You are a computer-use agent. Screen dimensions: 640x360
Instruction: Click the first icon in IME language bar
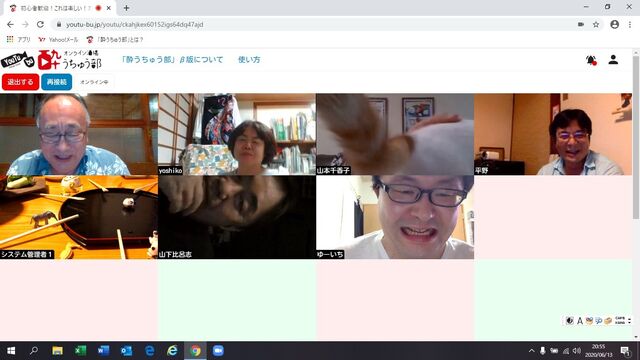point(570,321)
